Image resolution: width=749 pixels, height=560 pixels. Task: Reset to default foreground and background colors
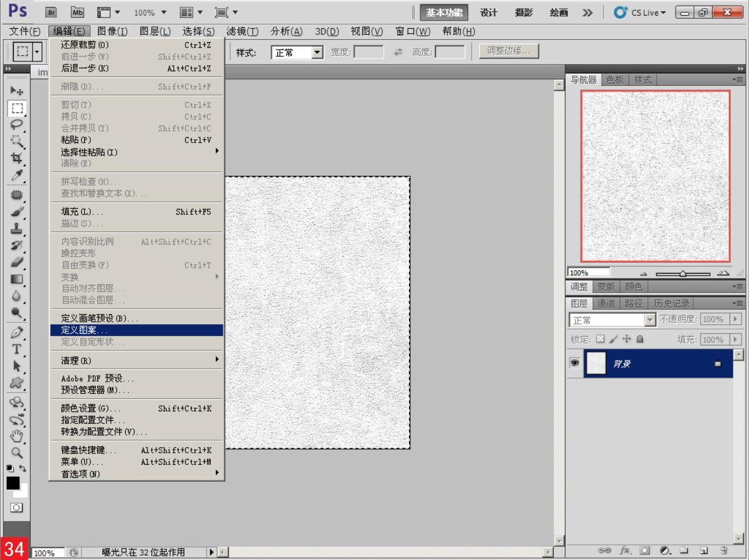click(10, 468)
